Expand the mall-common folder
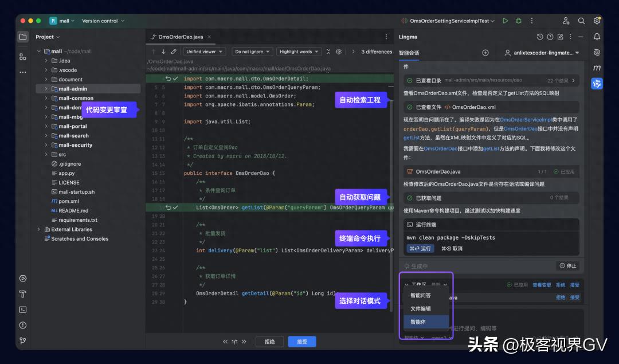 pyautogui.click(x=46, y=98)
